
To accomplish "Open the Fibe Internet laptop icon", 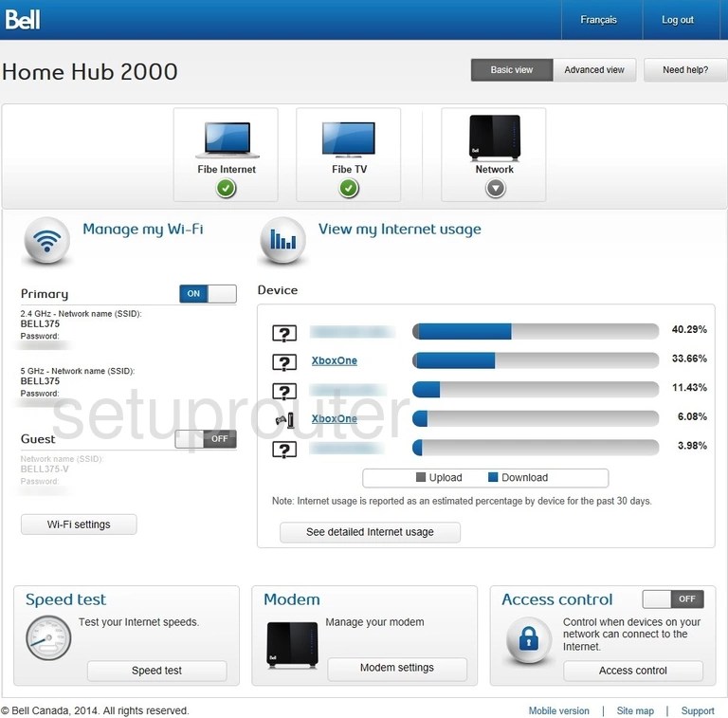I will coord(227,139).
